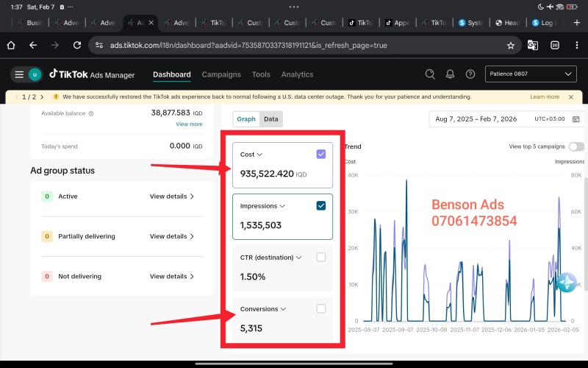The image size is (588, 368).
Task: Toggle View top 5 campaigns switch
Action: pos(576,146)
